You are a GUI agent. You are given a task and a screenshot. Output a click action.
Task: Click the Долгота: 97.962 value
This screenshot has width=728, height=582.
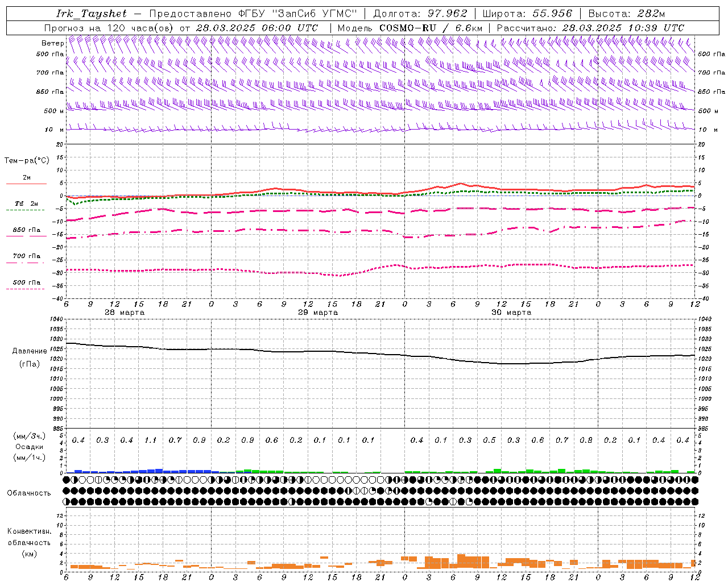(x=420, y=14)
